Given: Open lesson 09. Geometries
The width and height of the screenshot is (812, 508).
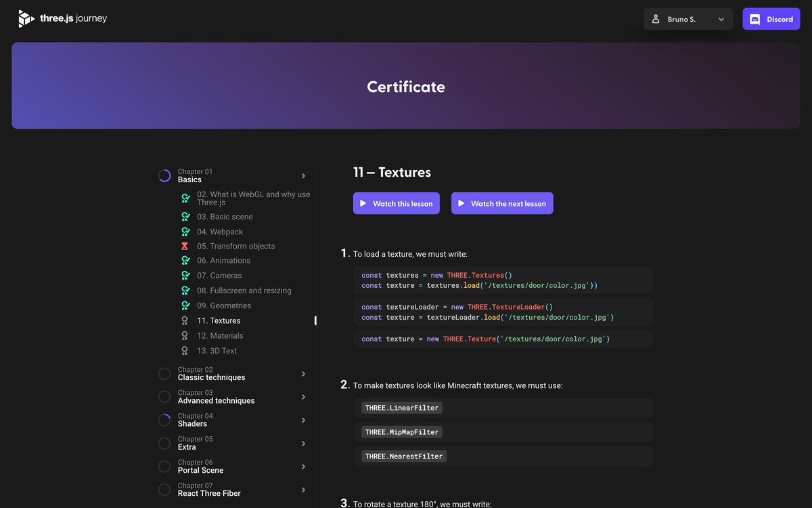Looking at the screenshot, I should (224, 305).
